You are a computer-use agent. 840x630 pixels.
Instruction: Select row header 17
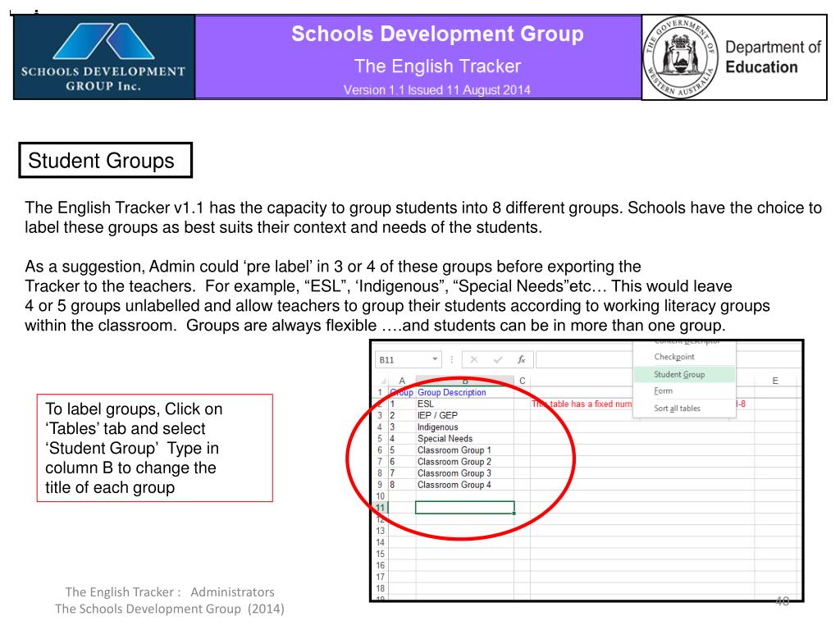[381, 577]
